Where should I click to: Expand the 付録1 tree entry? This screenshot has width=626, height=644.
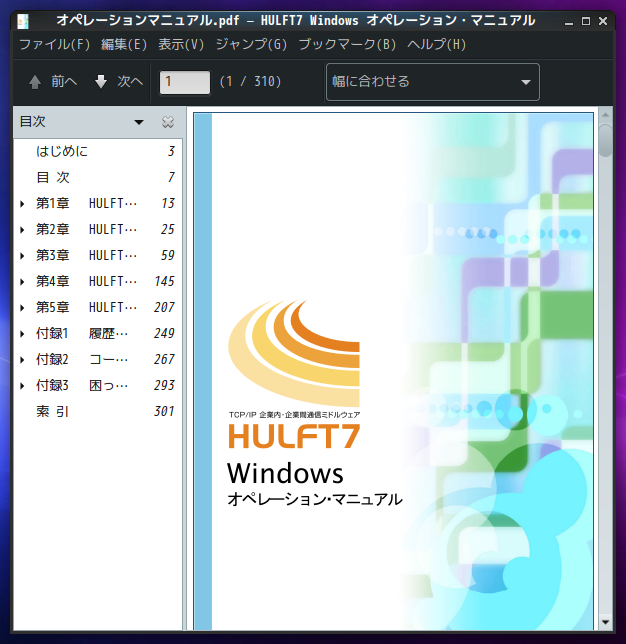[x=22, y=334]
